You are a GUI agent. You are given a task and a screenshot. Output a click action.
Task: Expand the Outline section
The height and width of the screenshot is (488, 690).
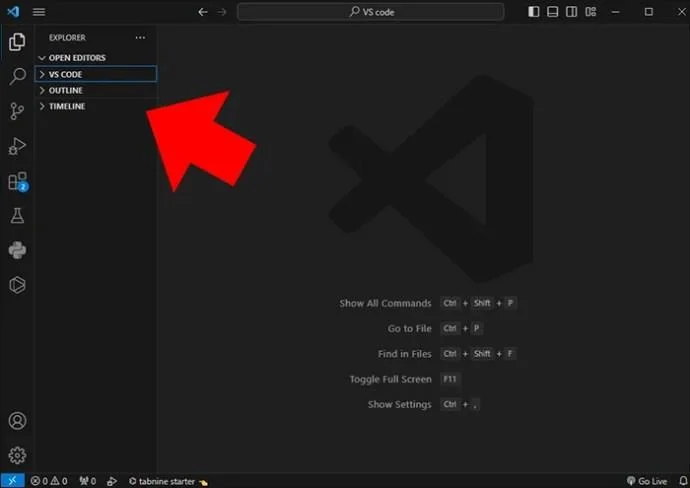coord(96,90)
